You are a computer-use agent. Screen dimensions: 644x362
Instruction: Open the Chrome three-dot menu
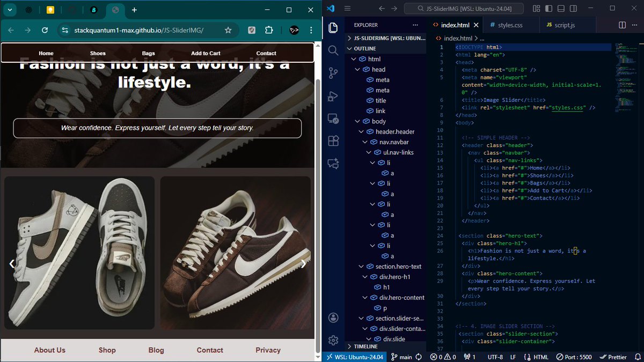(x=311, y=30)
